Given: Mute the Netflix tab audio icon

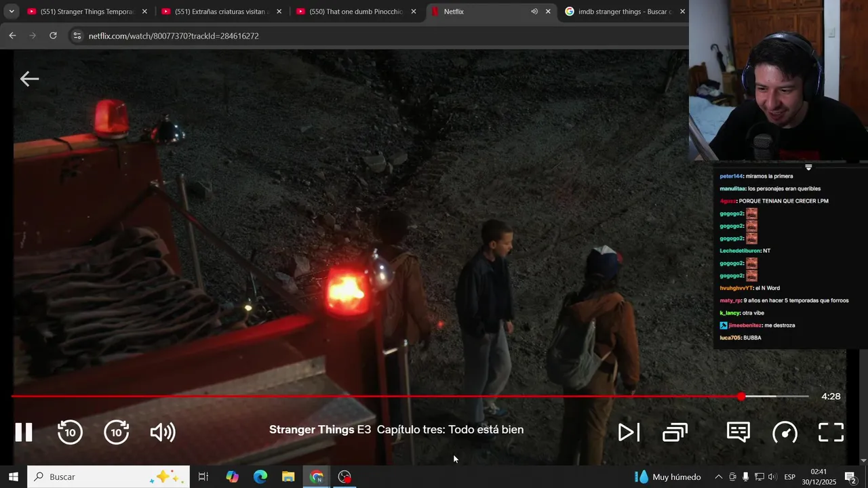Looking at the screenshot, I should click(534, 12).
